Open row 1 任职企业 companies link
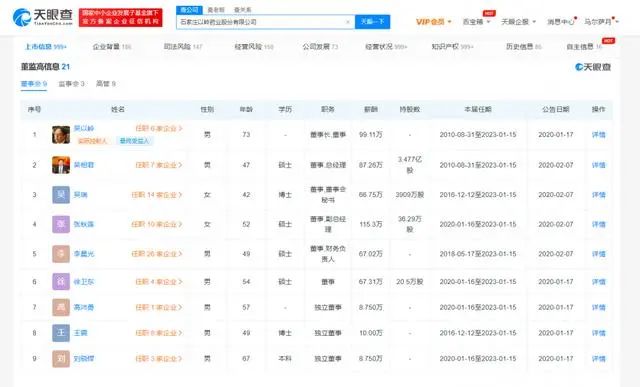 (x=159, y=128)
